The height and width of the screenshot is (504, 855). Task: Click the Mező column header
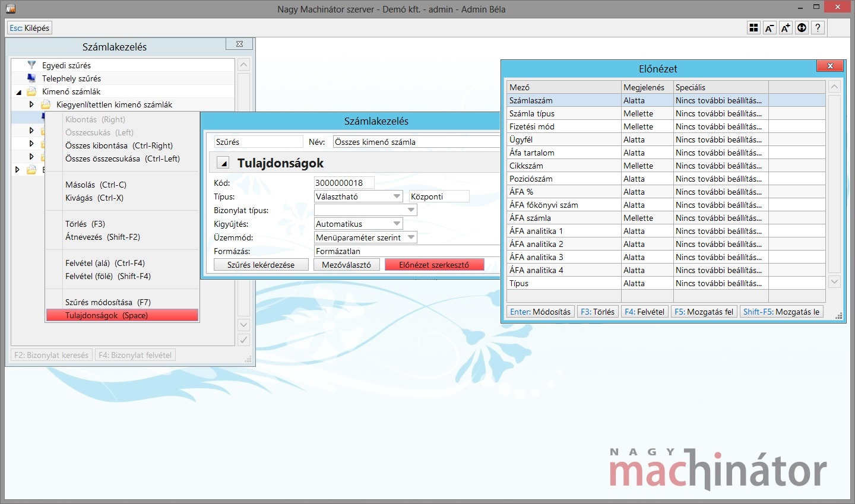point(564,87)
